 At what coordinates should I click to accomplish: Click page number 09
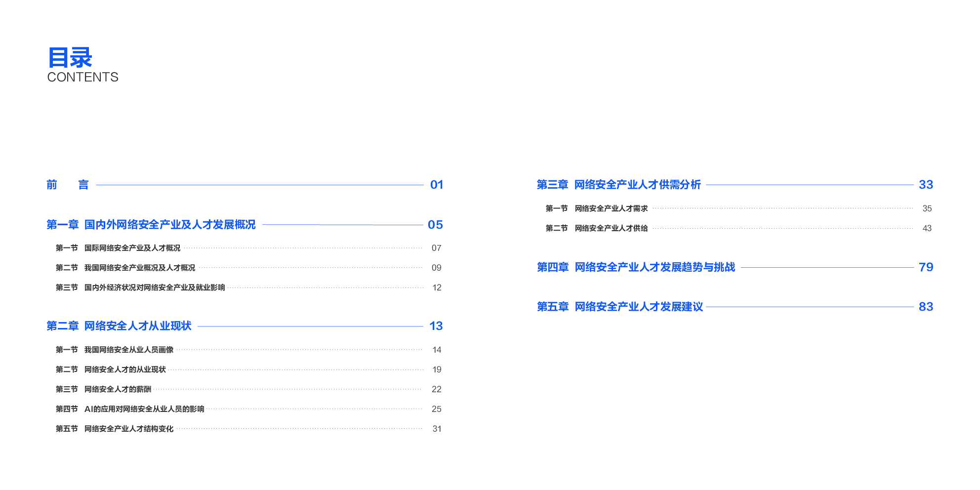coord(437,268)
